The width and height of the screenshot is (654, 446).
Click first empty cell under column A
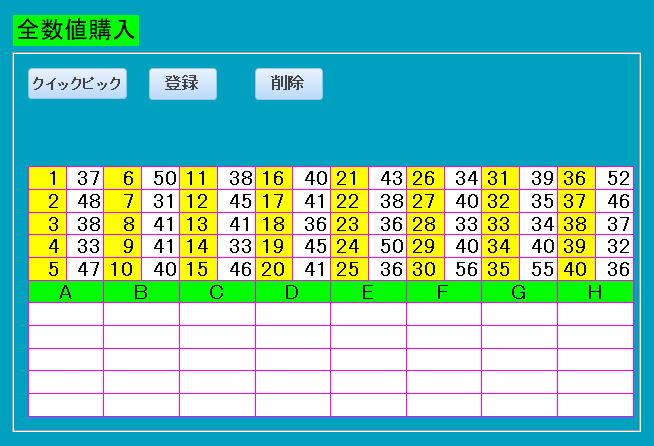tap(66, 314)
